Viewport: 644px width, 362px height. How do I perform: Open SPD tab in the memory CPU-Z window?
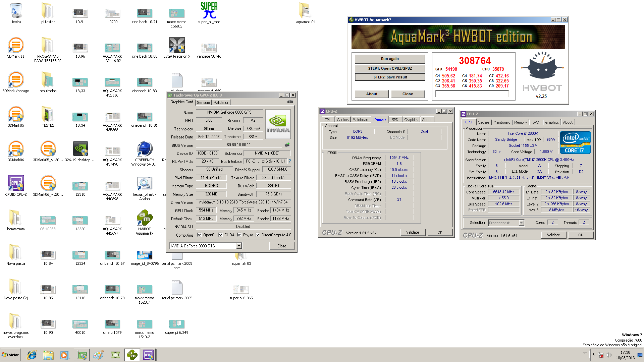point(395,120)
